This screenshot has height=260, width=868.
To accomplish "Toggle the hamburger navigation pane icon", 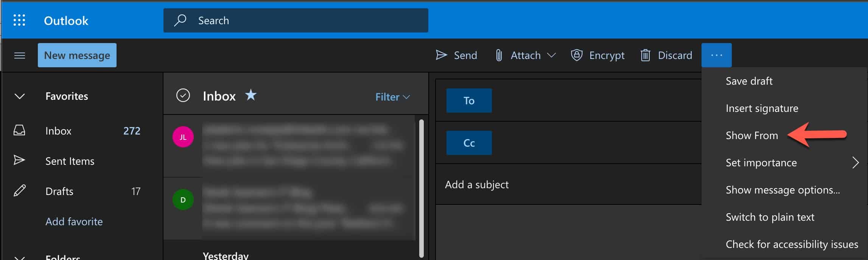I will (x=20, y=56).
